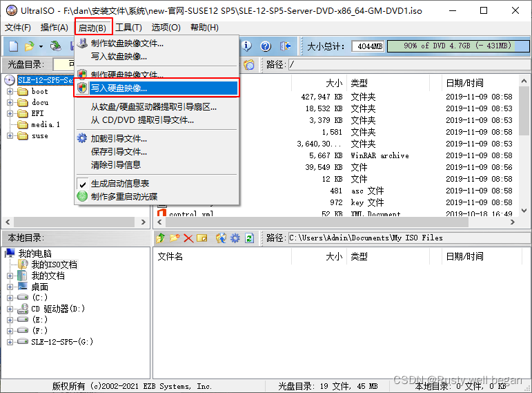Click the rename folder icon in local toolbar
Screen dimensions: 532x393
pyautogui.click(x=202, y=238)
